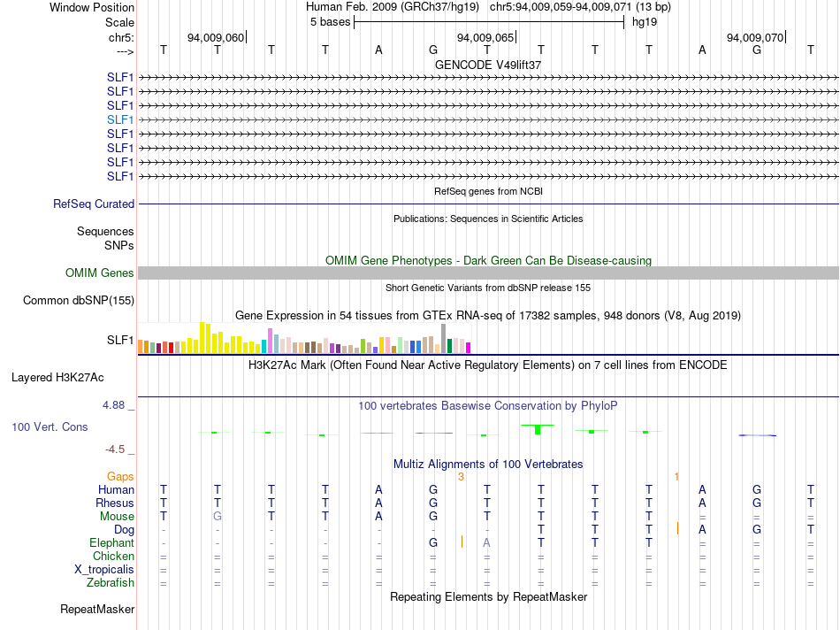Click the OMIM Gene Phenotypes track title

click(x=488, y=260)
